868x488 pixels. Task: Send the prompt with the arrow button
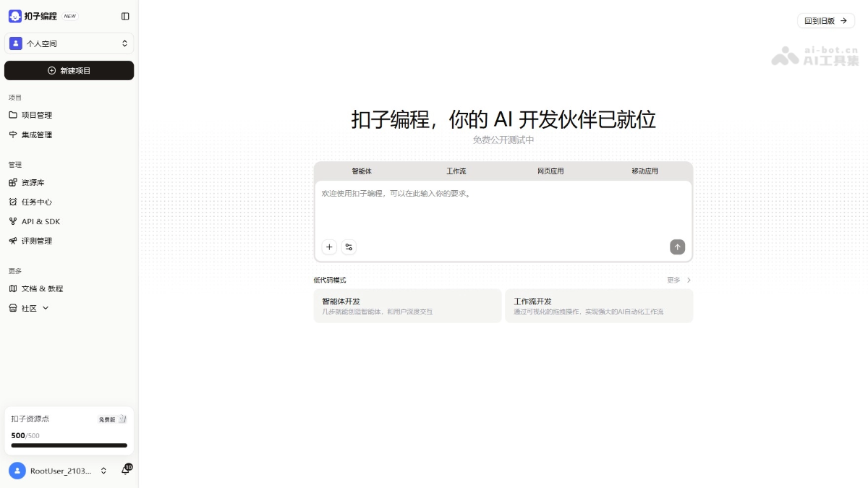click(x=677, y=247)
